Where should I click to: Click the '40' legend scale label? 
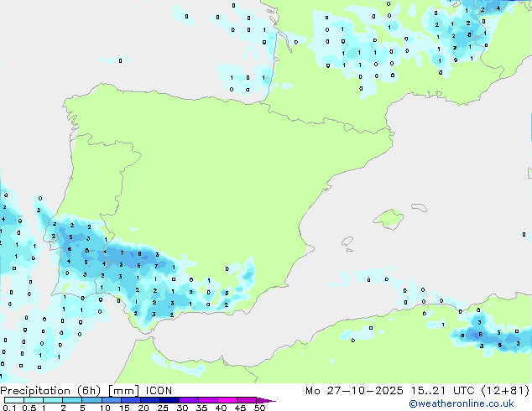221,408
